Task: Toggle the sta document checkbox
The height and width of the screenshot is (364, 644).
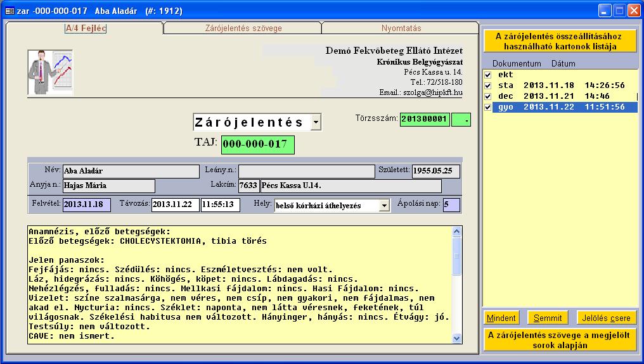Action: (x=487, y=85)
